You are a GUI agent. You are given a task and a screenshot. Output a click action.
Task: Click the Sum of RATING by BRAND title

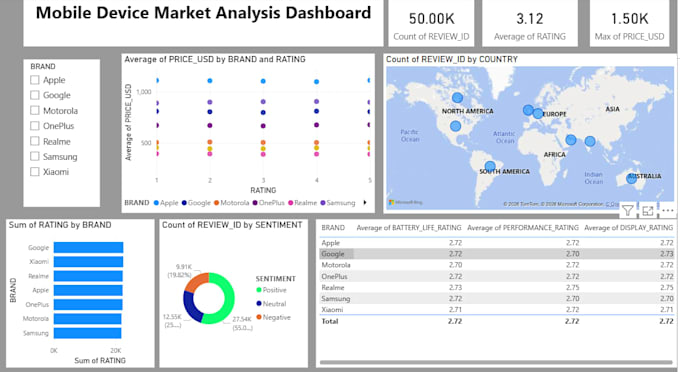[x=60, y=225]
